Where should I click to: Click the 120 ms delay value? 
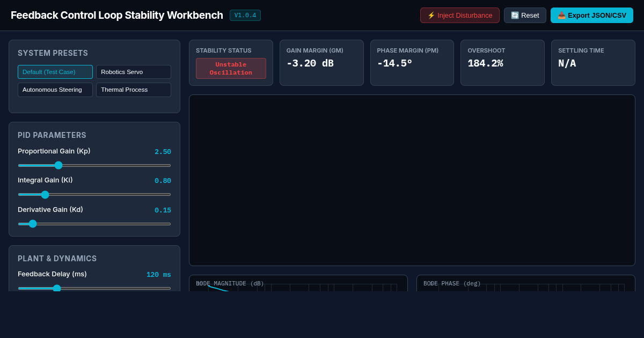point(159,275)
